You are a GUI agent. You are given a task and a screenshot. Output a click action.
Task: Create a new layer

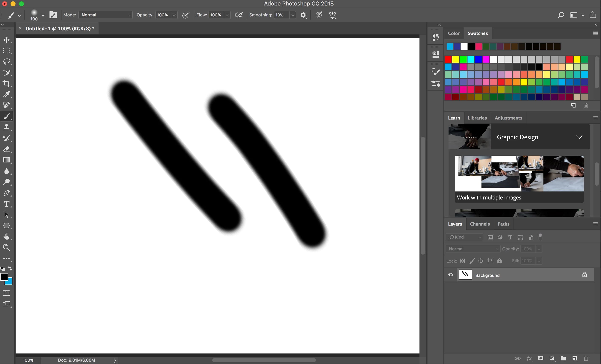click(x=575, y=358)
